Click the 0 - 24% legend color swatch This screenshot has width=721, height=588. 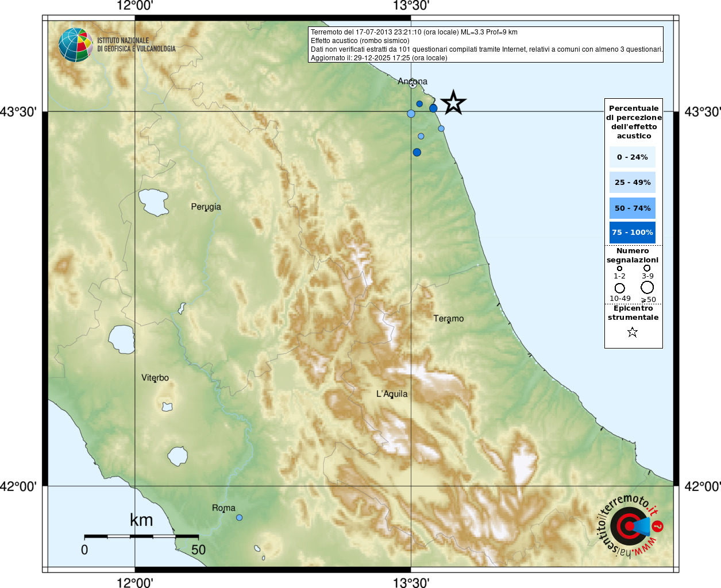coord(633,157)
